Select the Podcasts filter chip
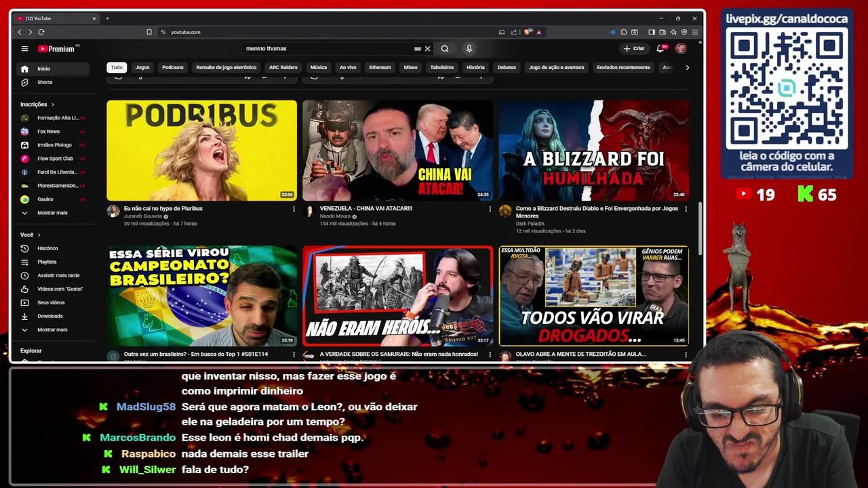 173,67
